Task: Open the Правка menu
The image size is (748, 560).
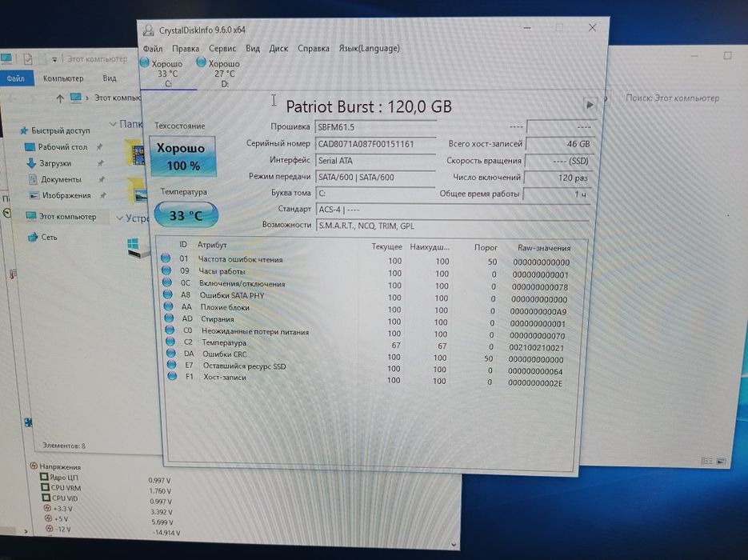Action: [186, 49]
